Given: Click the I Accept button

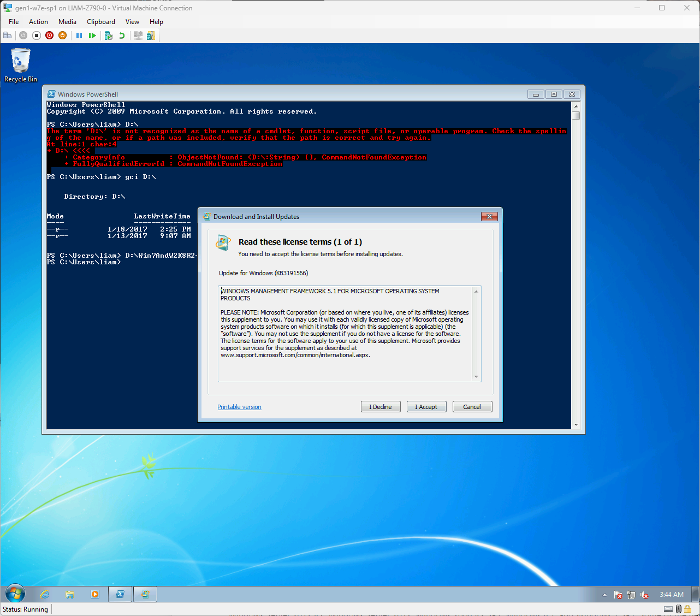Looking at the screenshot, I should [x=426, y=407].
